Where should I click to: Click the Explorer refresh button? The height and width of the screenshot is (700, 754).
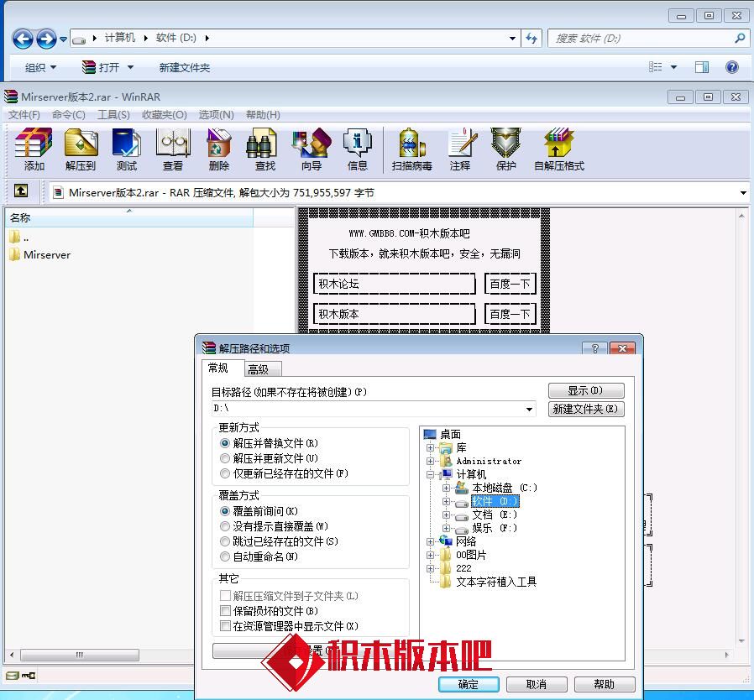click(531, 38)
